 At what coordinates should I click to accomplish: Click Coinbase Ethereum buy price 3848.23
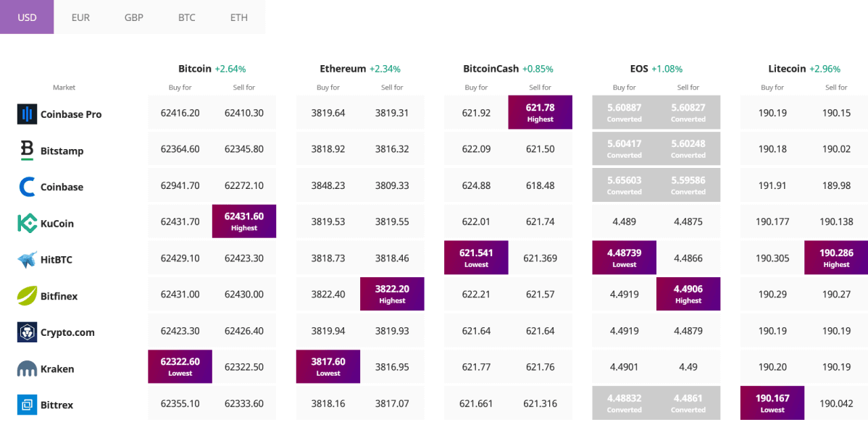(328, 186)
